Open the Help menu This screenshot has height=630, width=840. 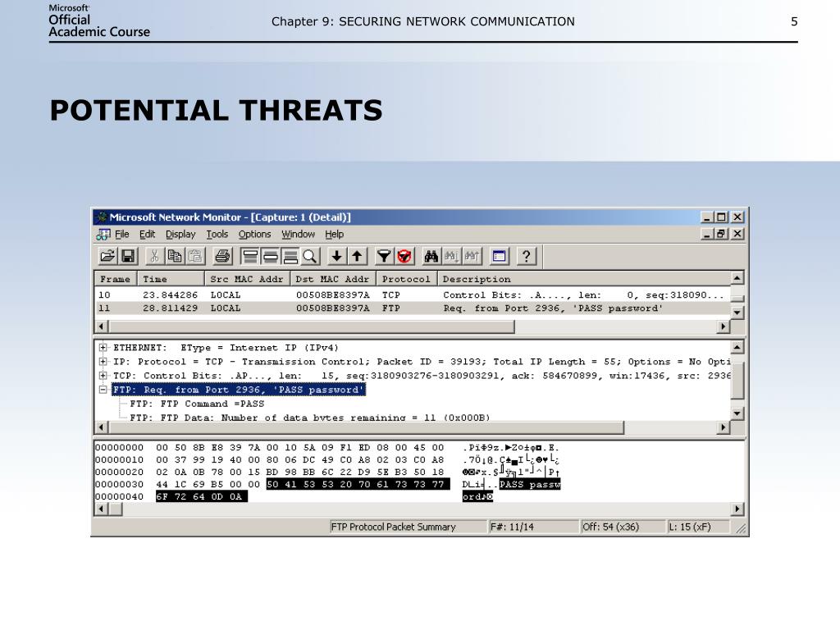point(335,234)
